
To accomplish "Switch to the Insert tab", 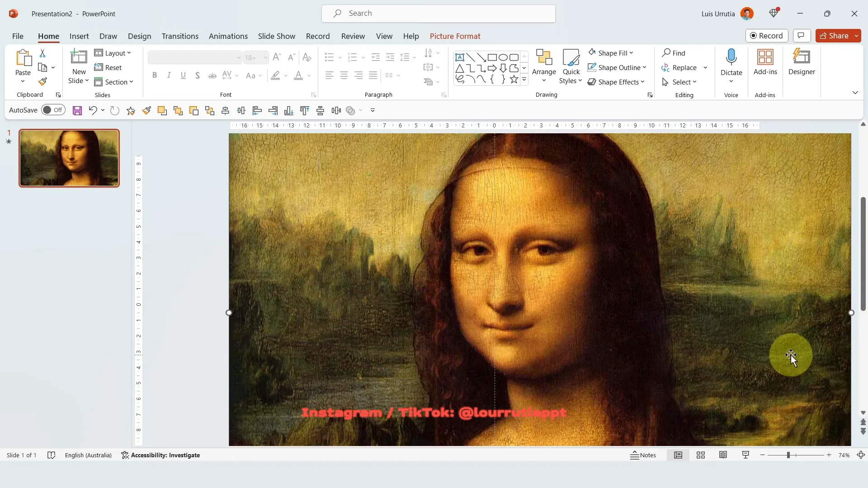I will tap(79, 36).
